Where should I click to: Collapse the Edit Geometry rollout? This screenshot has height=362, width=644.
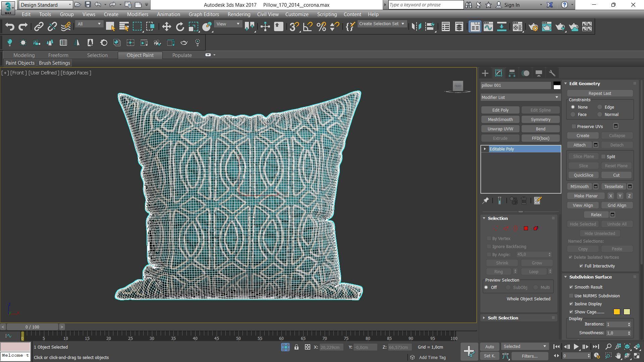[x=566, y=83]
